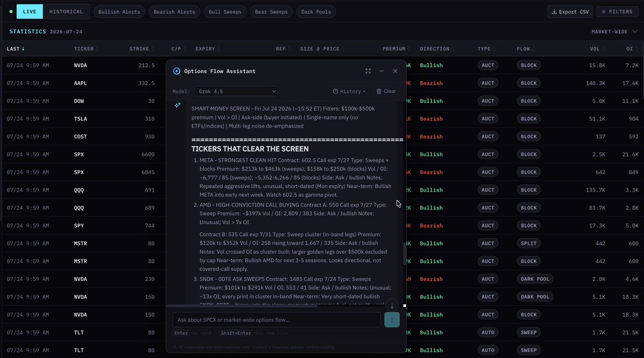The width and height of the screenshot is (644, 358).
Task: Click the 148.3K volume cell
Action: coord(596,83)
